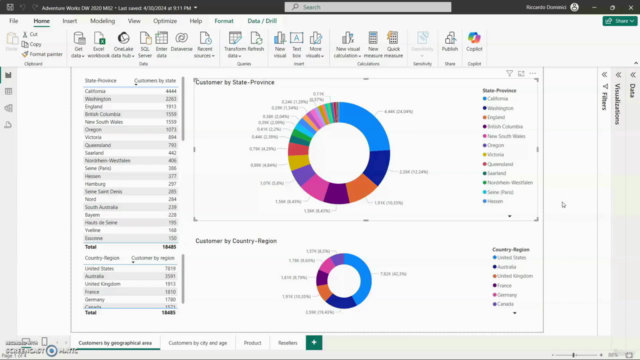Open the Help ribbon tab
640x360 pixels.
[196, 21]
